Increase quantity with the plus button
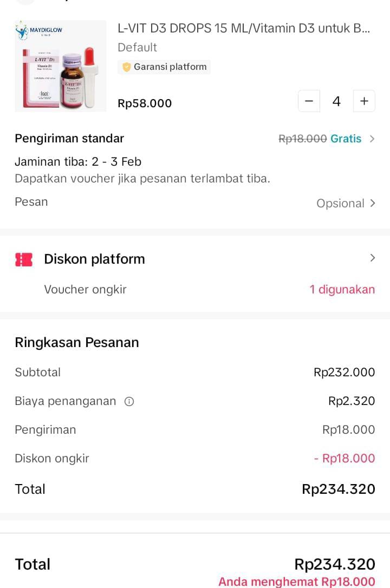390x588 pixels. pos(364,101)
